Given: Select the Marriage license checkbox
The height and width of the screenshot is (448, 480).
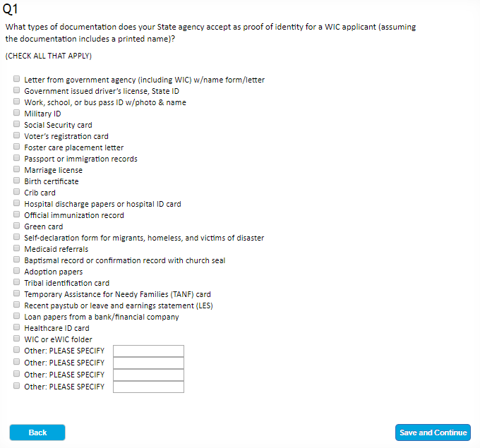Looking at the screenshot, I should pos(16,169).
